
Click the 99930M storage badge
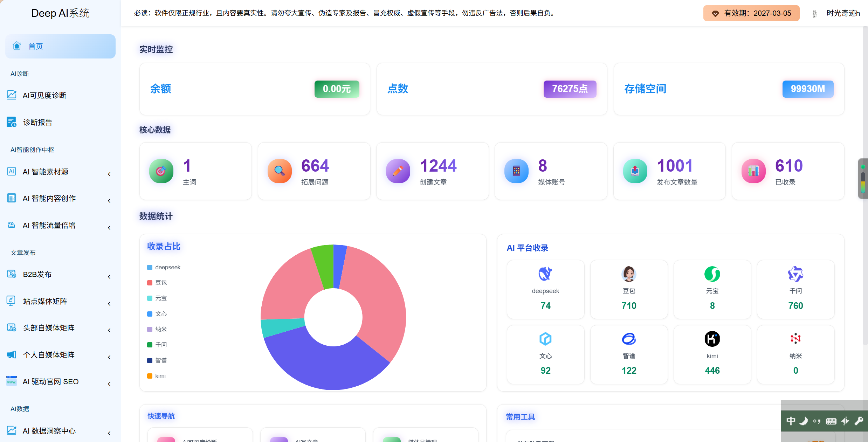pos(808,89)
